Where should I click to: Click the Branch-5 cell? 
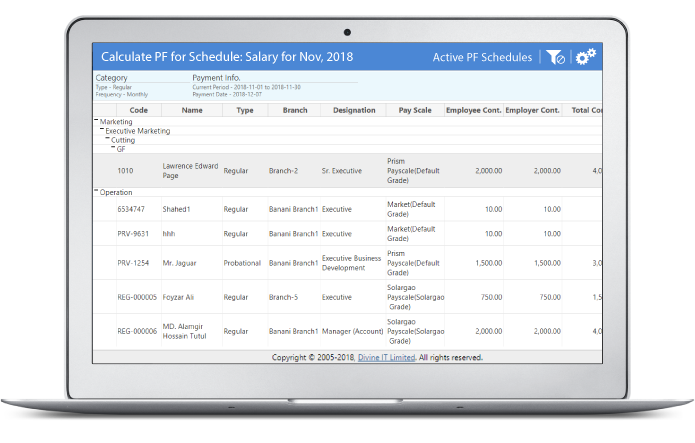pyautogui.click(x=295, y=297)
